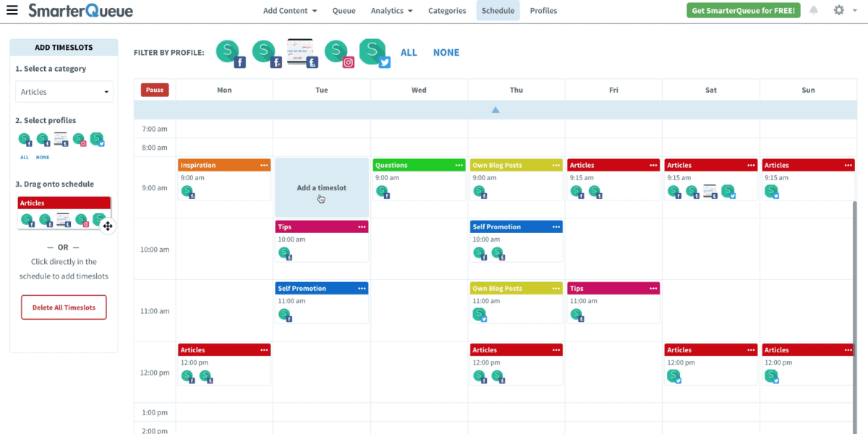
Task: Expand the Add Content dropdown menu
Action: coord(290,10)
